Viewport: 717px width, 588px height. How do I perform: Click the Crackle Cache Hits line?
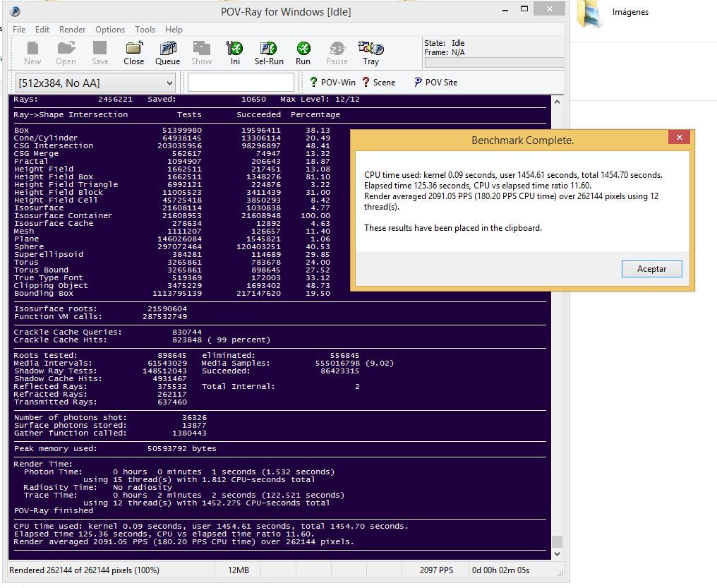point(142,340)
